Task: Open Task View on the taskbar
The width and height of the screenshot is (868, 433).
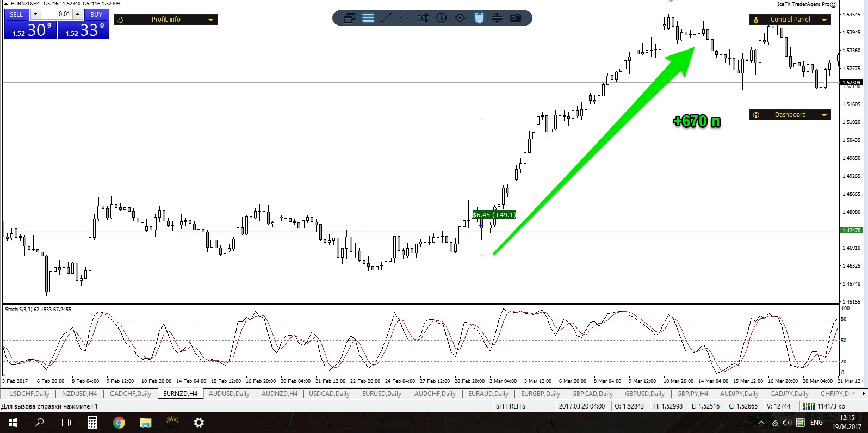Action: tap(65, 423)
